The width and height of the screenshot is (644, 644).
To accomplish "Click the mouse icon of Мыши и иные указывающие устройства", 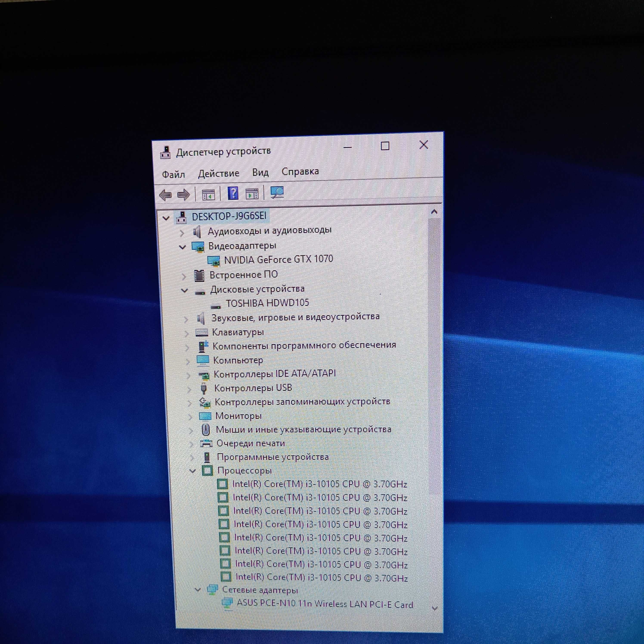I will (206, 430).
